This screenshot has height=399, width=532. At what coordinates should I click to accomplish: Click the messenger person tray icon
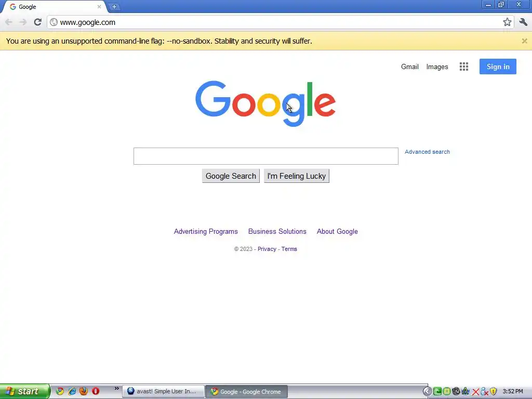click(485, 392)
